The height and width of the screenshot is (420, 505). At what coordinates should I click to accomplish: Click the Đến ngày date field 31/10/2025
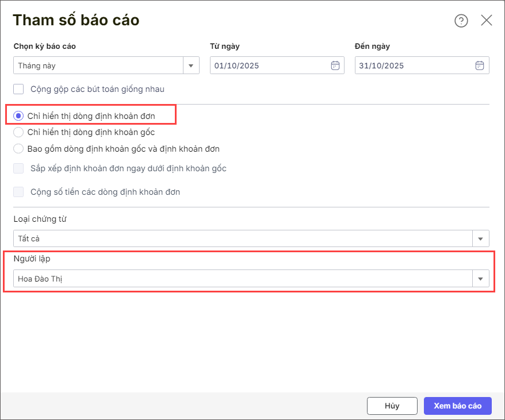click(414, 65)
